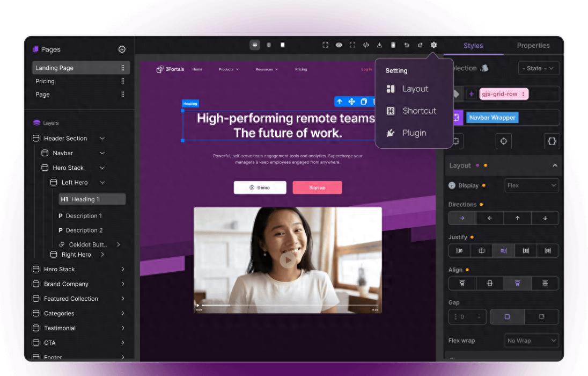Add a new page with the plus icon

click(122, 49)
